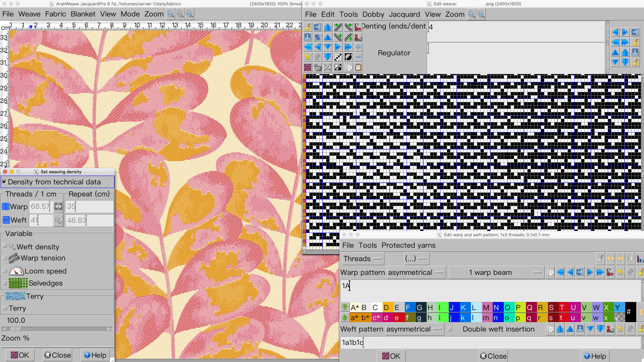The height and width of the screenshot is (362, 644).
Task: Click the checkerboard weave pattern icon in Edit weave toolbar
Action: [338, 57]
